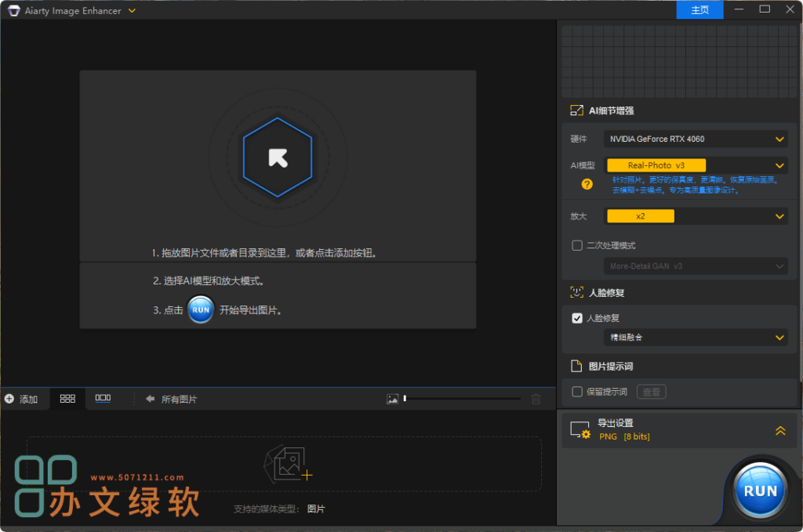This screenshot has width=803, height=532.
Task: Click the thumbnail size slider track
Action: [x=462, y=399]
